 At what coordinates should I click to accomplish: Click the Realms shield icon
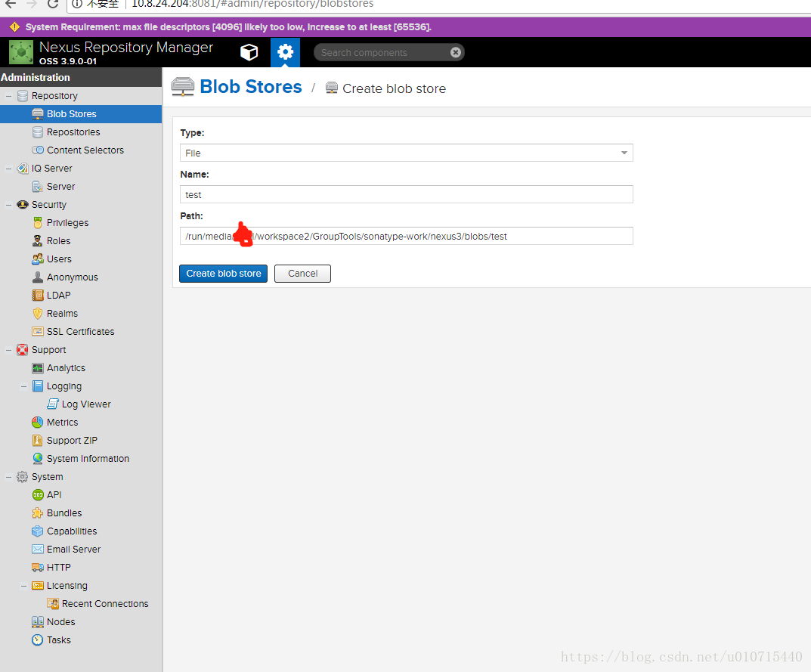[x=38, y=313]
